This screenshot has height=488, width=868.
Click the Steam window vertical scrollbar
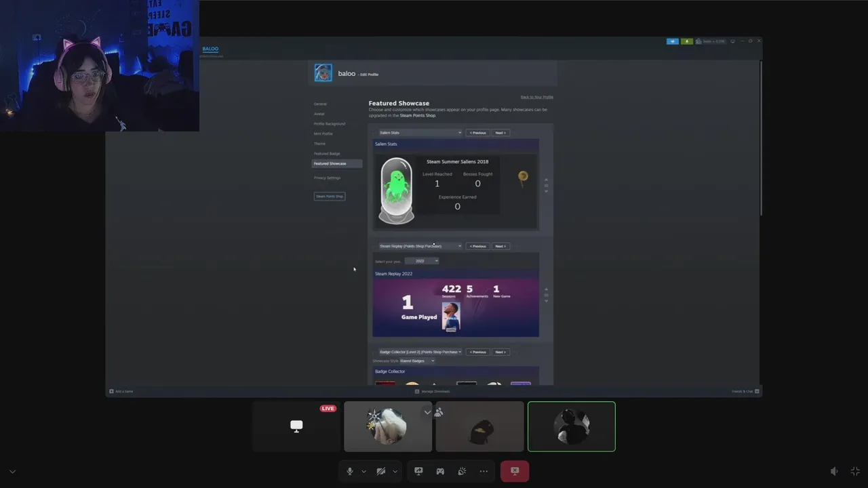760,139
